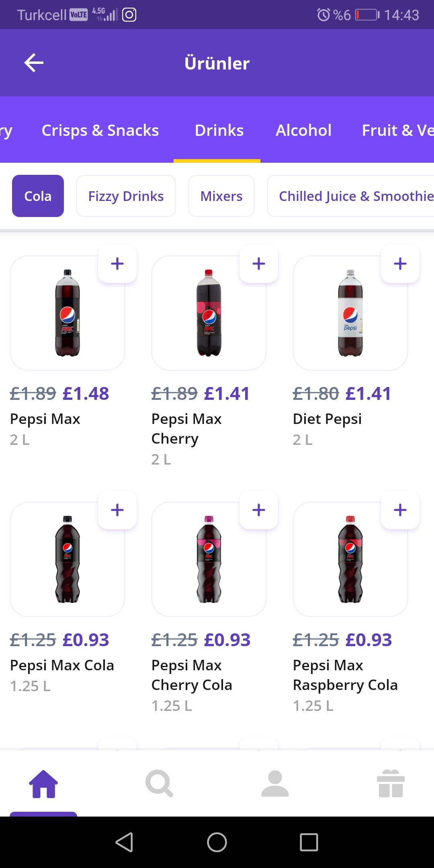Open the Diet Pepsi product image

[x=350, y=313]
